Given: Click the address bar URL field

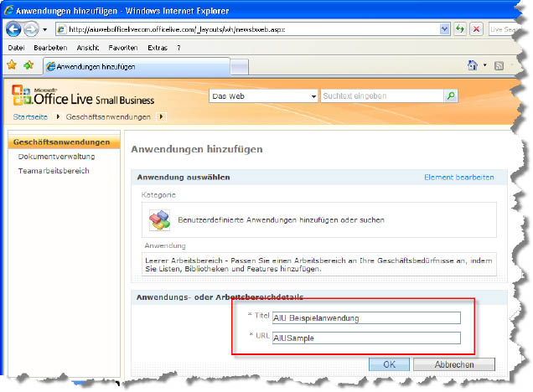Looking at the screenshot, I should pos(253,29).
